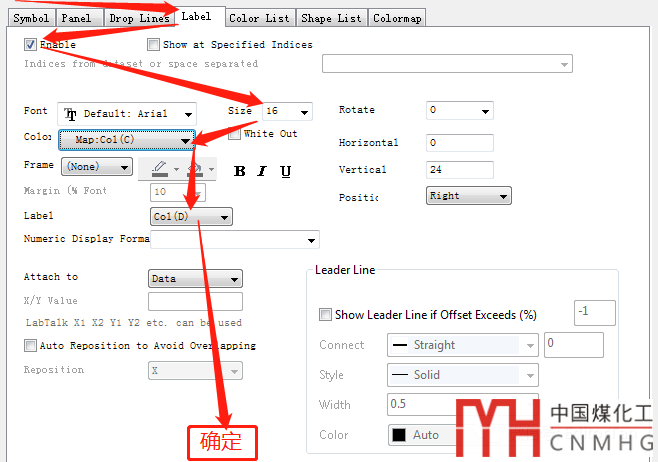Open the frame fill color bucket tool
Viewport: 658px width, 462px height.
click(x=197, y=168)
